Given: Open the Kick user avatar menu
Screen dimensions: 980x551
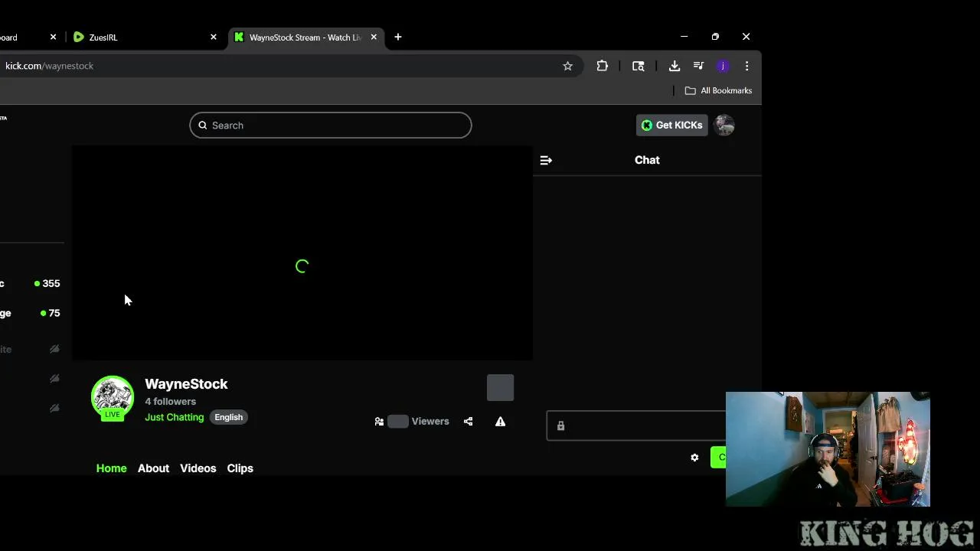Looking at the screenshot, I should (x=724, y=126).
